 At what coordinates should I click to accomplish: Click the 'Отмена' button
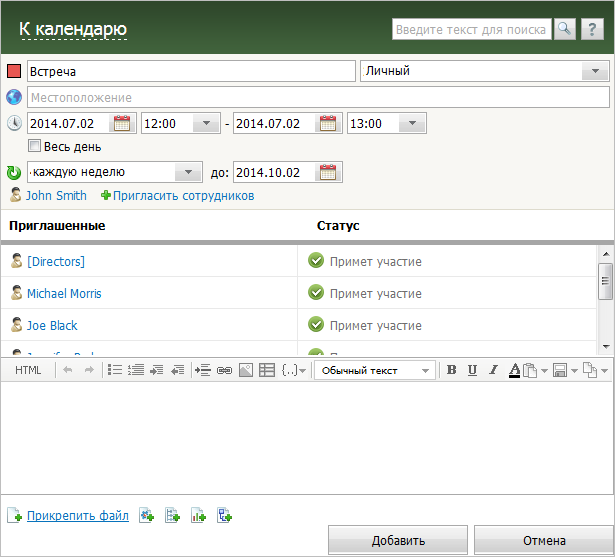(544, 540)
